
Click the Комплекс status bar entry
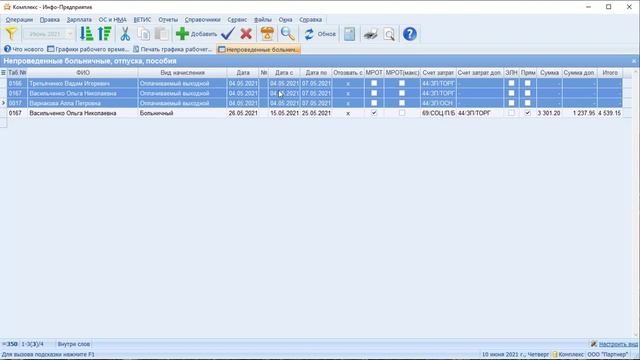click(x=569, y=354)
